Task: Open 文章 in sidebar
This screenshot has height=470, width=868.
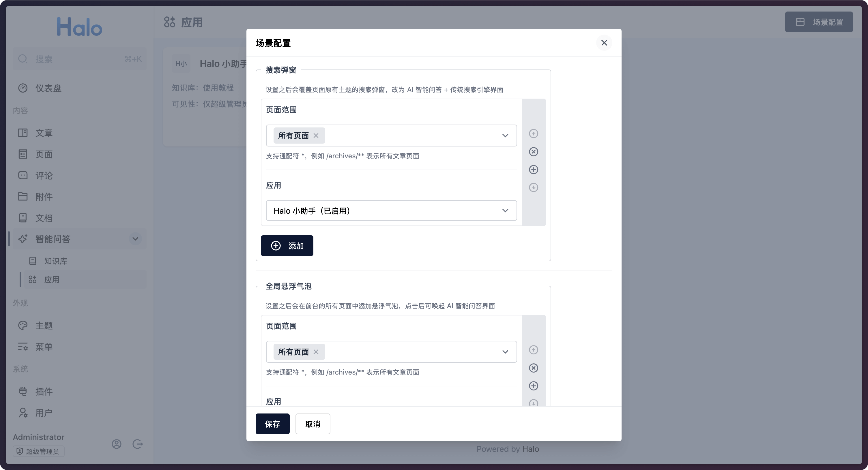Action: pyautogui.click(x=80, y=133)
